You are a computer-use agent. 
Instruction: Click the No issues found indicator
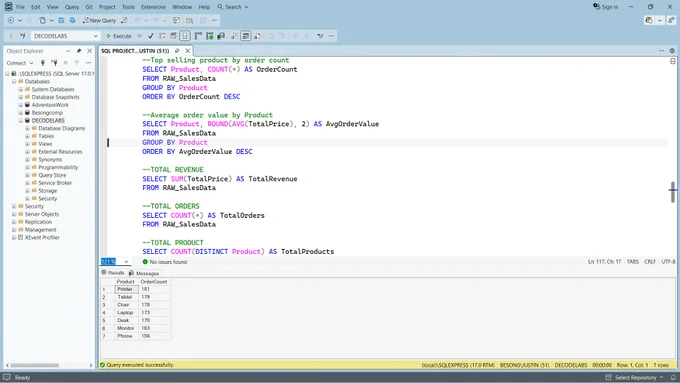tap(165, 262)
